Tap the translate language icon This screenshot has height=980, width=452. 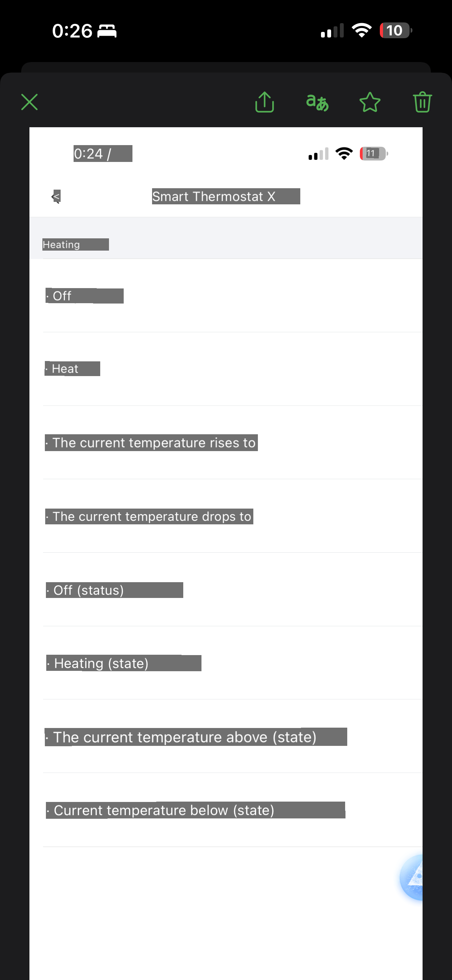(317, 102)
